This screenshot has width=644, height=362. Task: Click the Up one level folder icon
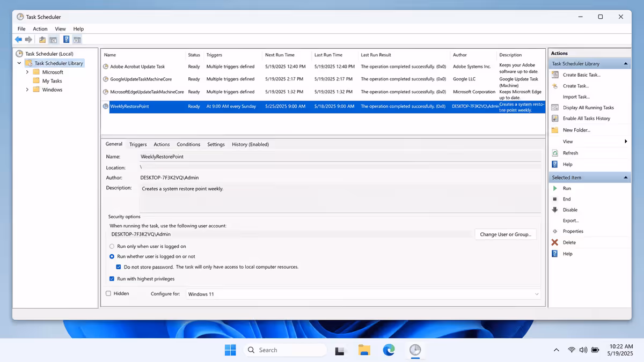coord(42,40)
